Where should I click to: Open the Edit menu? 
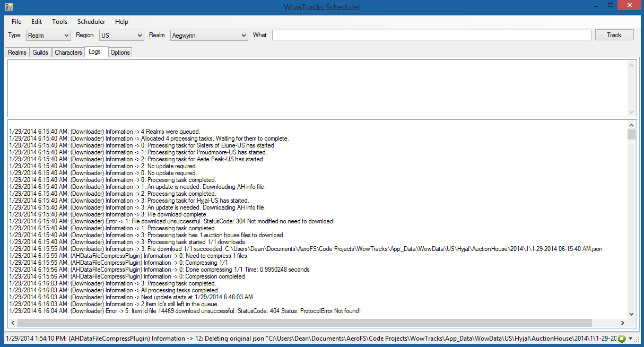coord(37,22)
